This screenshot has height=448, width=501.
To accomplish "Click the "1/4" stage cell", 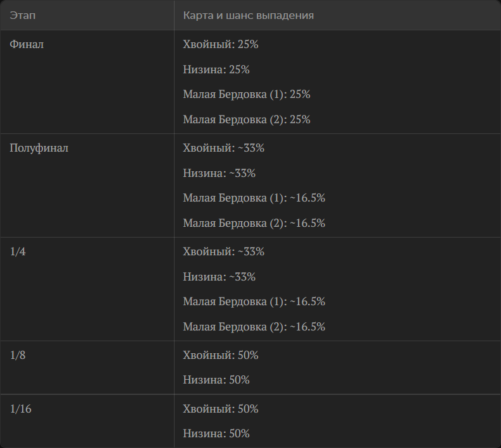I will (18, 251).
